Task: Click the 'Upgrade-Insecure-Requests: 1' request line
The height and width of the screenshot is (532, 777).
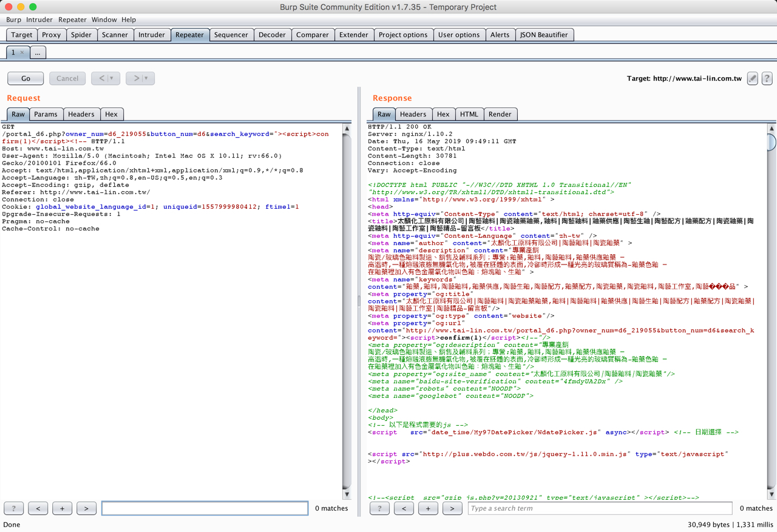Action: (x=61, y=214)
